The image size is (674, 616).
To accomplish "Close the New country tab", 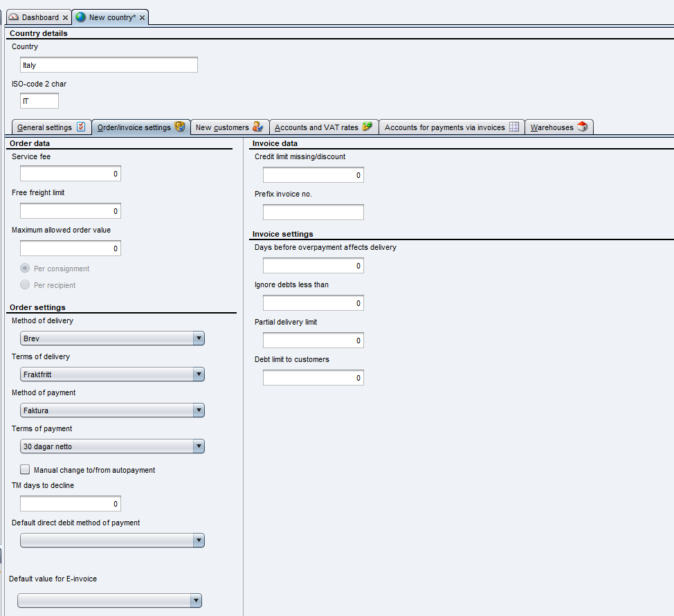I will tap(142, 18).
